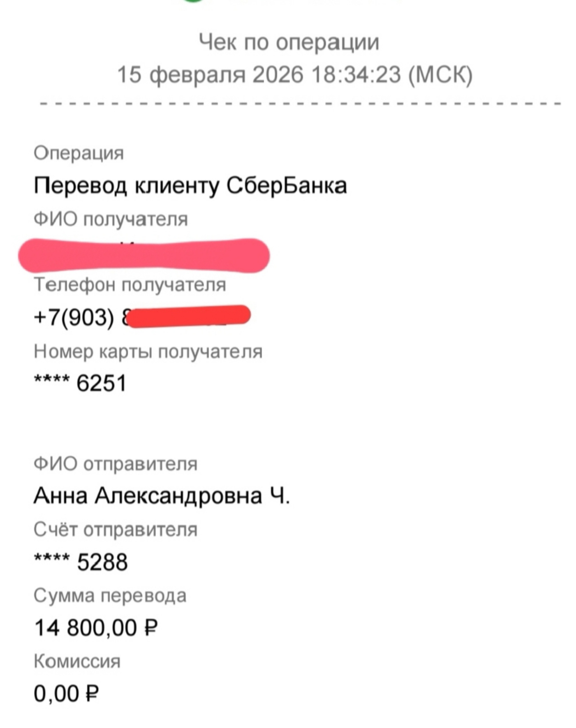Image resolution: width=576 pixels, height=728 pixels.
Task: Click the date '15 февраля 2026 18:34:23 (МСК)'
Action: 295,74
